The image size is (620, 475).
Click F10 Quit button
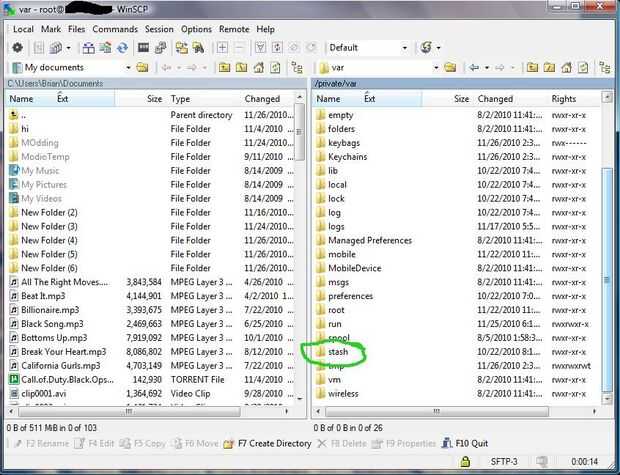465,444
